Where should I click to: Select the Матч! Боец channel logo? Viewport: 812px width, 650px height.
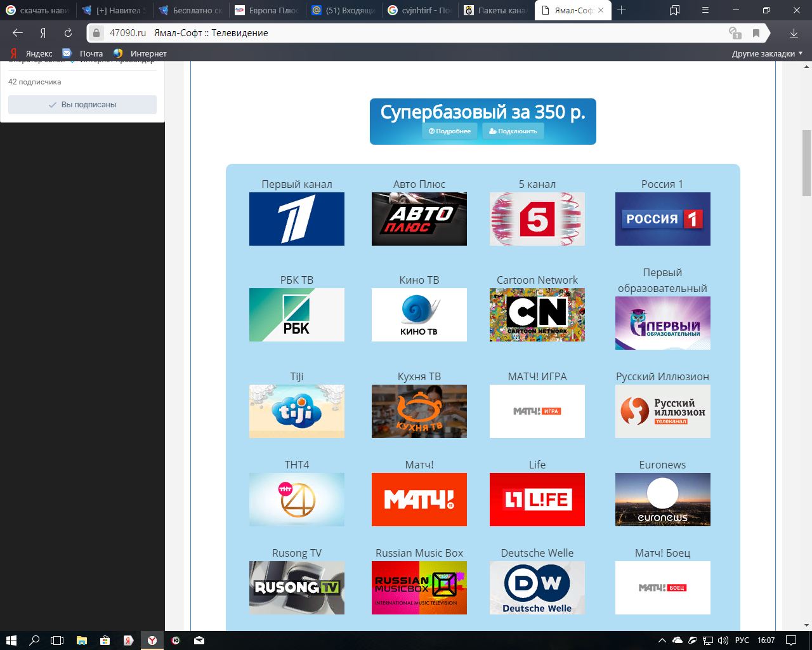[663, 588]
